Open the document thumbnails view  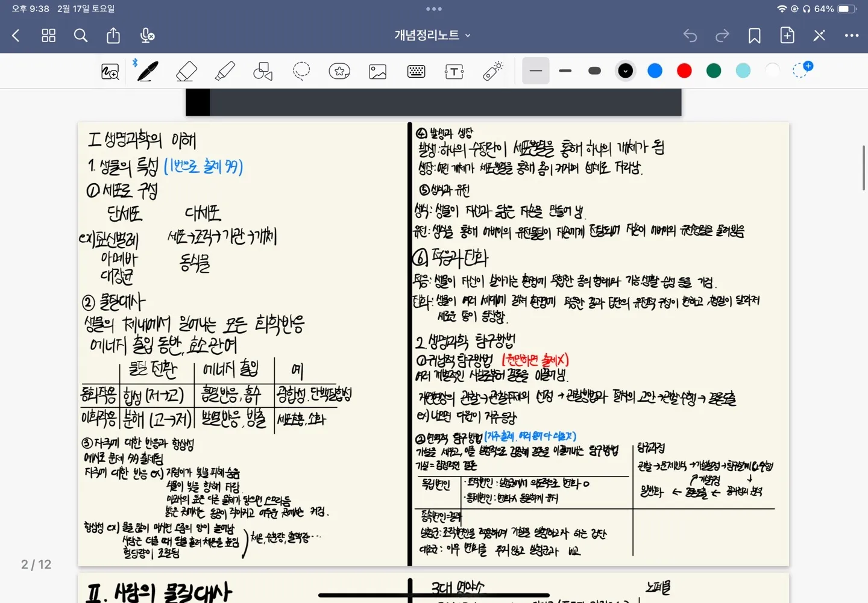point(48,36)
